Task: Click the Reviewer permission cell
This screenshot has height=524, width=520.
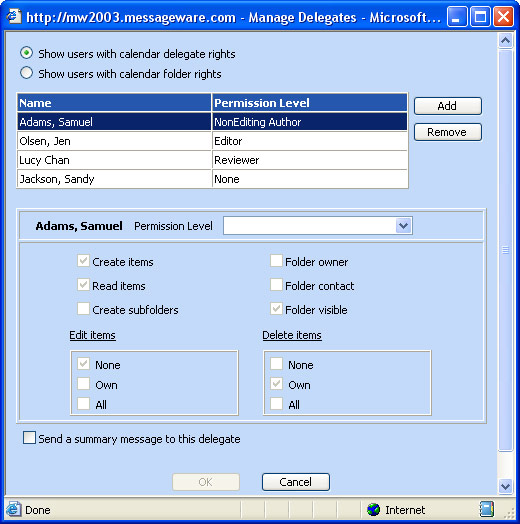Action: point(310,160)
